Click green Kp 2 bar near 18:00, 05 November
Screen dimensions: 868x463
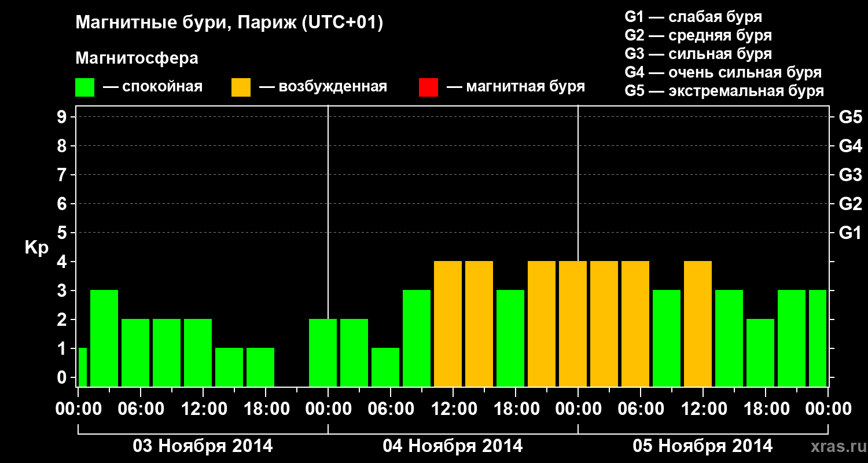(x=760, y=352)
